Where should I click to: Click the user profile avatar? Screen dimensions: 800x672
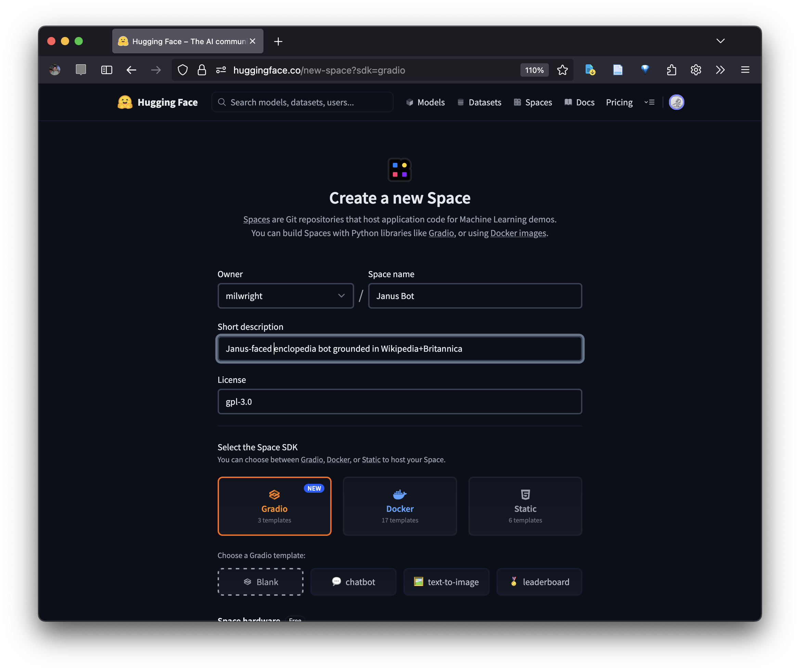676,102
